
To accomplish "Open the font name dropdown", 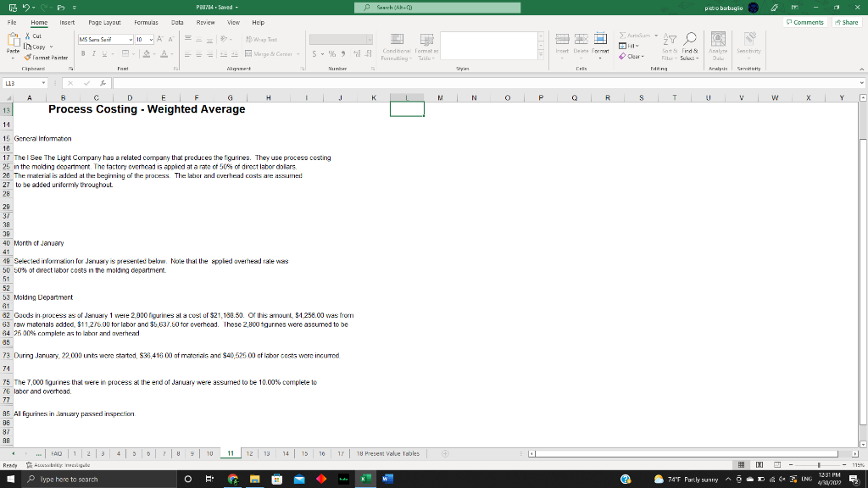I will pyautogui.click(x=131, y=39).
